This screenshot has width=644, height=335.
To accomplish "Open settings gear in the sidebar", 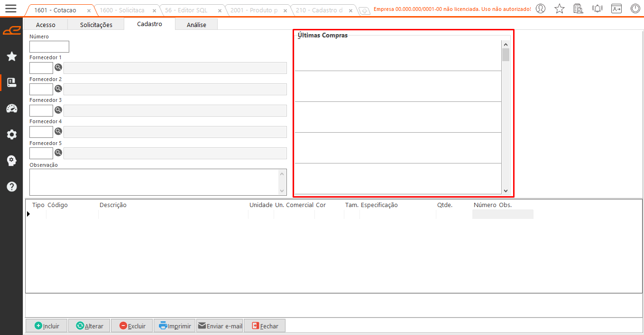I will click(12, 135).
